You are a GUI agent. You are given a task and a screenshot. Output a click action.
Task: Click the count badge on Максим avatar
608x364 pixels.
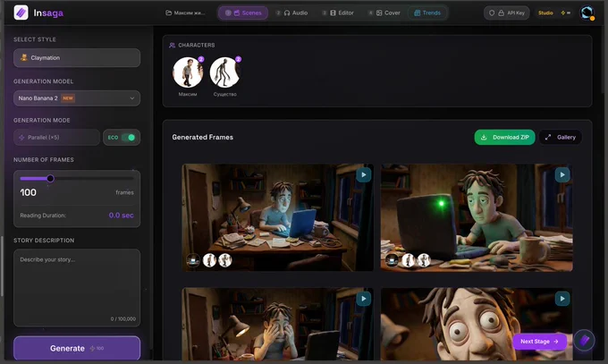point(201,59)
